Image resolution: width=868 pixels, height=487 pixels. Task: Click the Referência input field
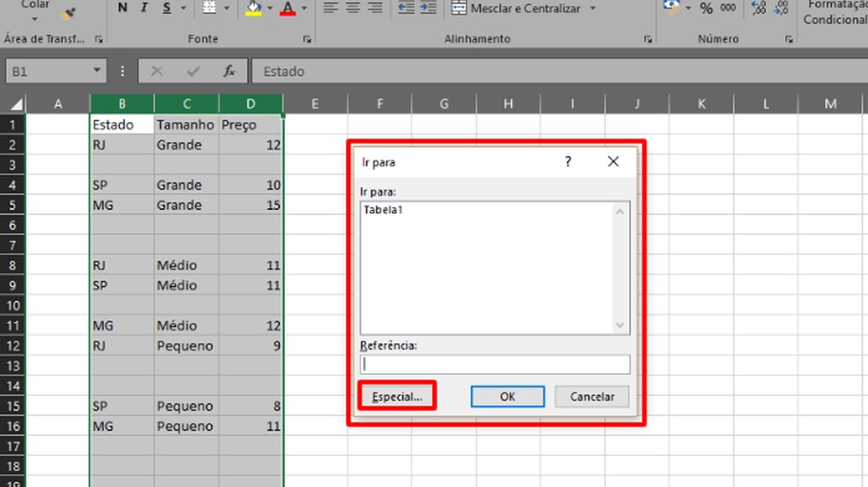click(495, 363)
